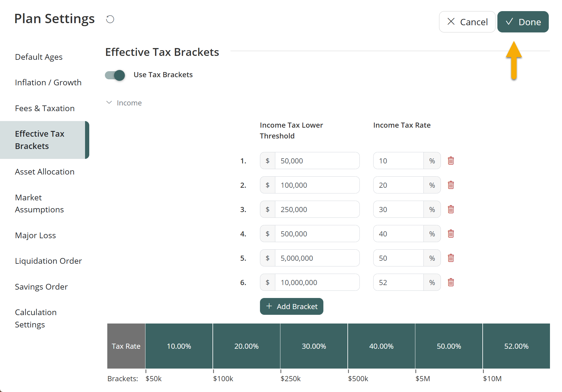Viewport: 562px width, 392px height.
Task: Select the Default Ages menu item
Action: coord(39,57)
